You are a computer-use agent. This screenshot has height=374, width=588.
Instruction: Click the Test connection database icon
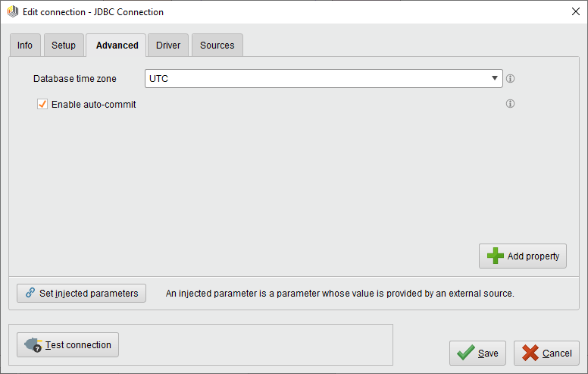pyautogui.click(x=33, y=345)
